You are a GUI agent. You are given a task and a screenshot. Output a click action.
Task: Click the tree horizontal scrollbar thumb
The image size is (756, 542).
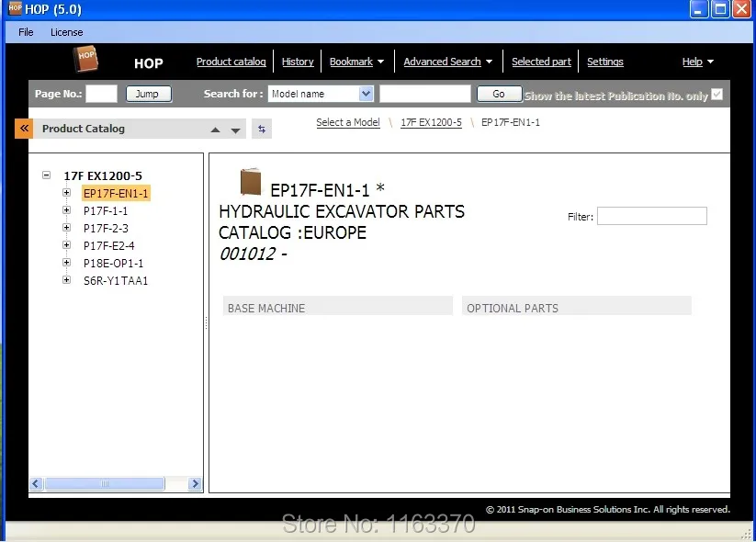pyautogui.click(x=105, y=483)
